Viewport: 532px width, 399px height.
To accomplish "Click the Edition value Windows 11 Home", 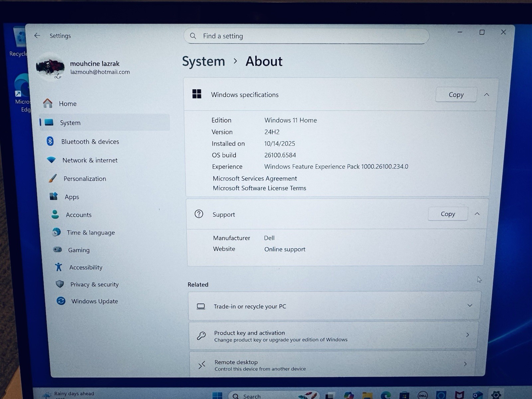I will 291,120.
